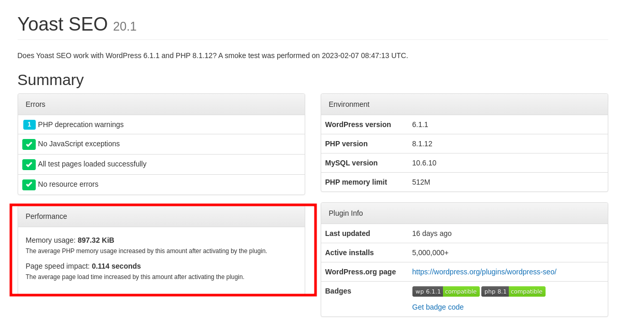Click the PHP deprecation warnings text
The width and height of the screenshot is (644, 320).
pos(81,124)
